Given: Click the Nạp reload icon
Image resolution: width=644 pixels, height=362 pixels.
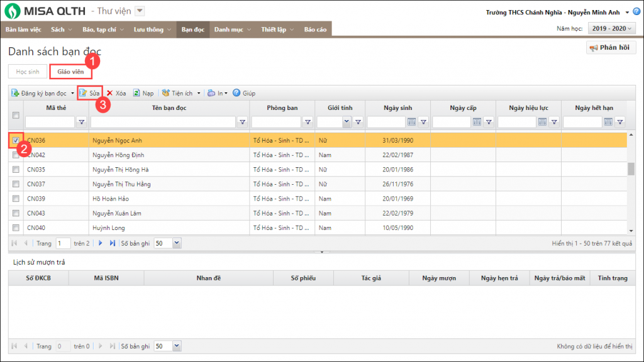Looking at the screenshot, I should [x=136, y=93].
